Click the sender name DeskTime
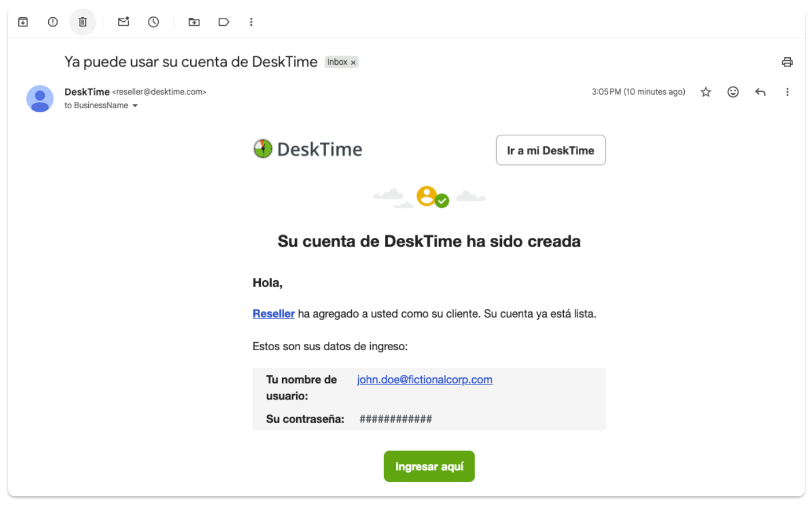 tap(87, 92)
